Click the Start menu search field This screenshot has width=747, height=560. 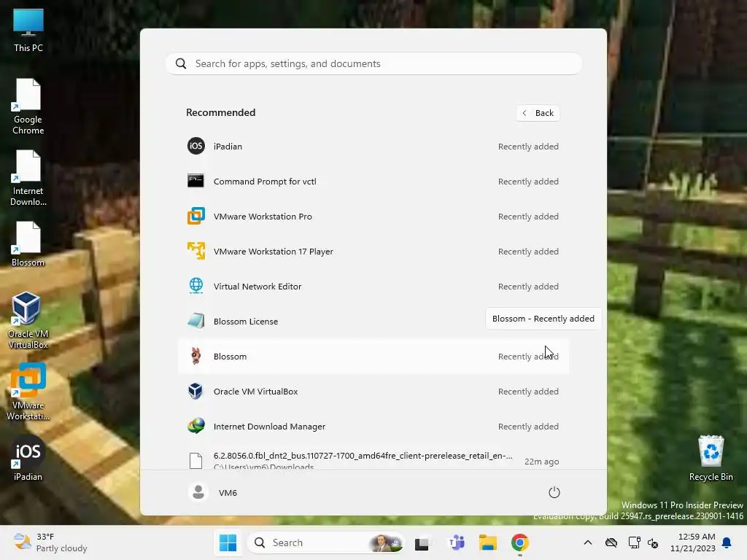[x=373, y=64]
